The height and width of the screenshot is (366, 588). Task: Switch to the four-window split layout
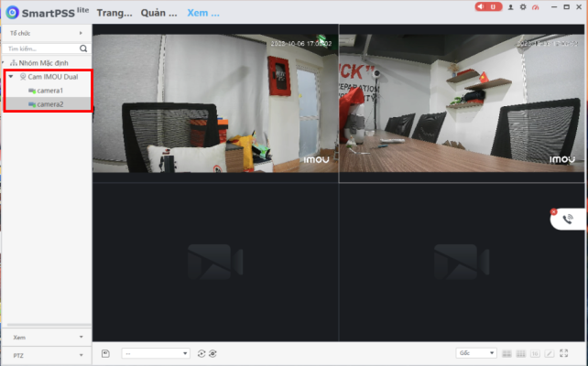click(506, 353)
